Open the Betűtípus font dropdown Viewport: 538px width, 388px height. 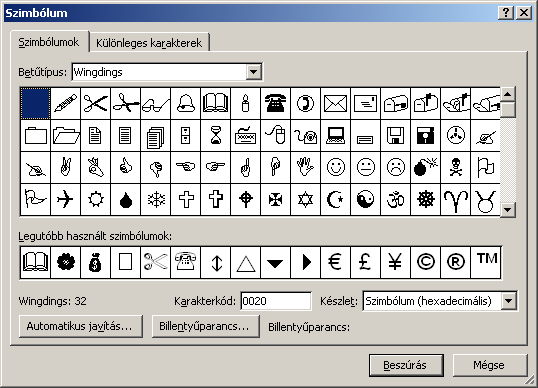point(254,72)
